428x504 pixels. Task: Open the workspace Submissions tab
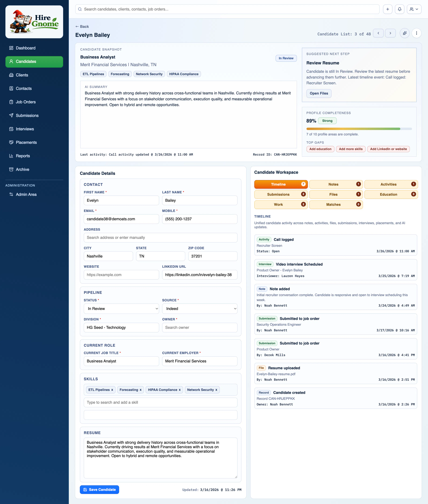(281, 194)
